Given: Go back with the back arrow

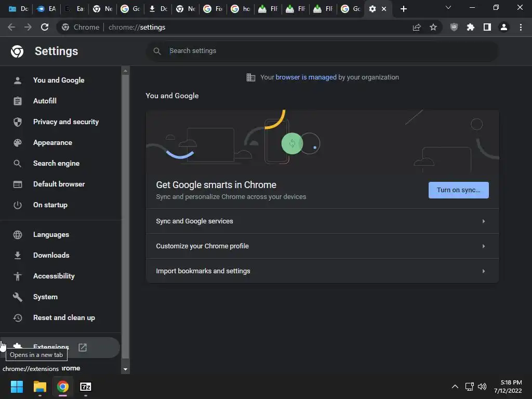Looking at the screenshot, I should pos(11,27).
